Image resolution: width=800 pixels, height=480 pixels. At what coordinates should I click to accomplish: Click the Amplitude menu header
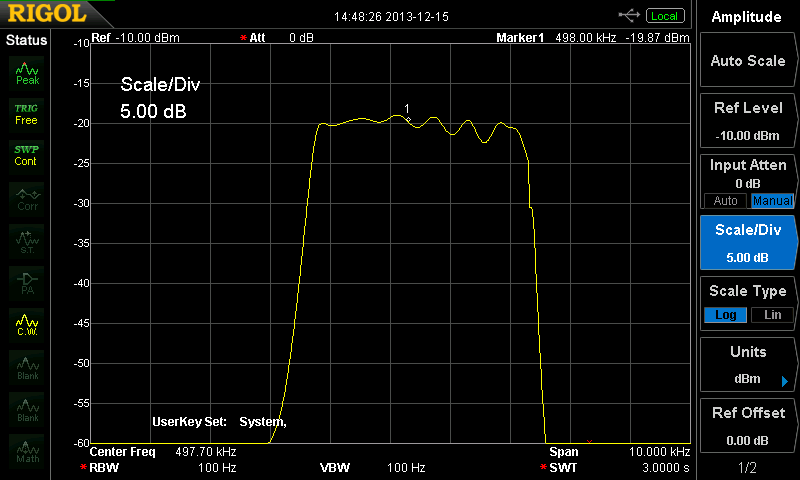(747, 17)
